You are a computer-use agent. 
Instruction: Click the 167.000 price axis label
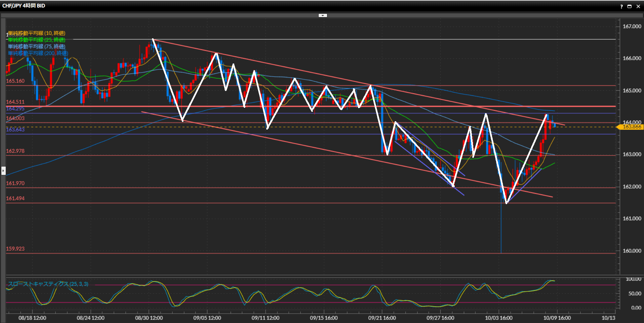pyautogui.click(x=632, y=27)
